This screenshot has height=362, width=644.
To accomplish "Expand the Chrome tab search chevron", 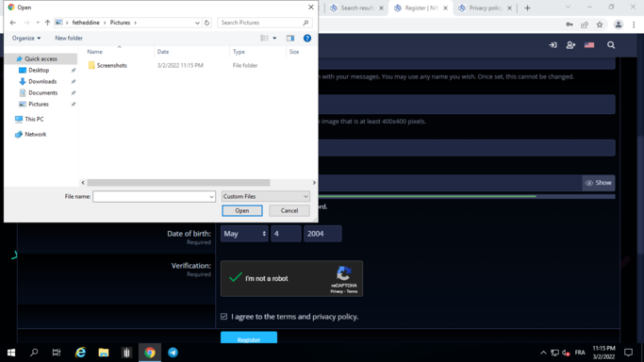I will [568, 8].
